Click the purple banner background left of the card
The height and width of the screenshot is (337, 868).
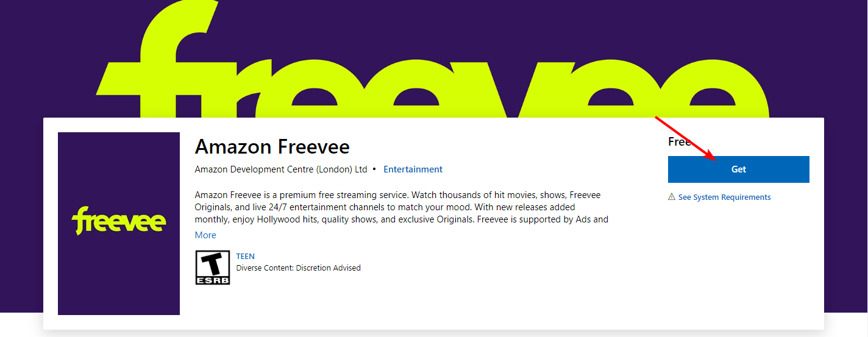[x=21, y=183]
